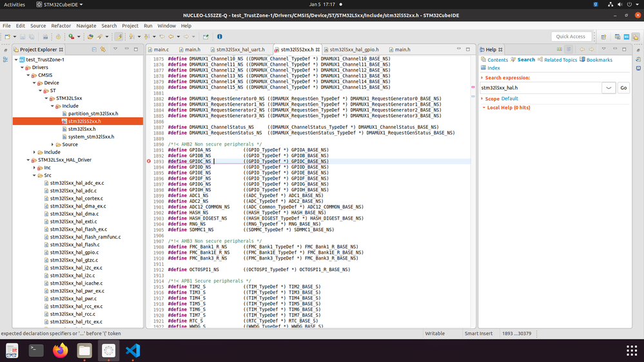Click the Open Perspective icon
The width and height of the screenshot is (644, 362).
[x=604, y=37]
